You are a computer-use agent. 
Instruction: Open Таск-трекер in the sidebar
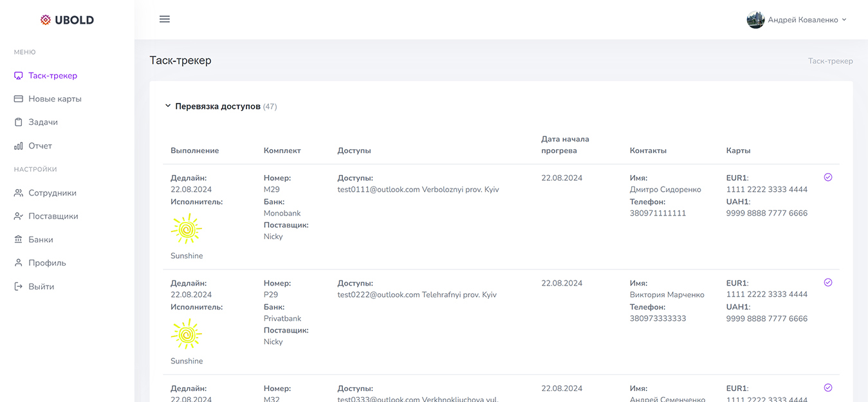coord(52,76)
